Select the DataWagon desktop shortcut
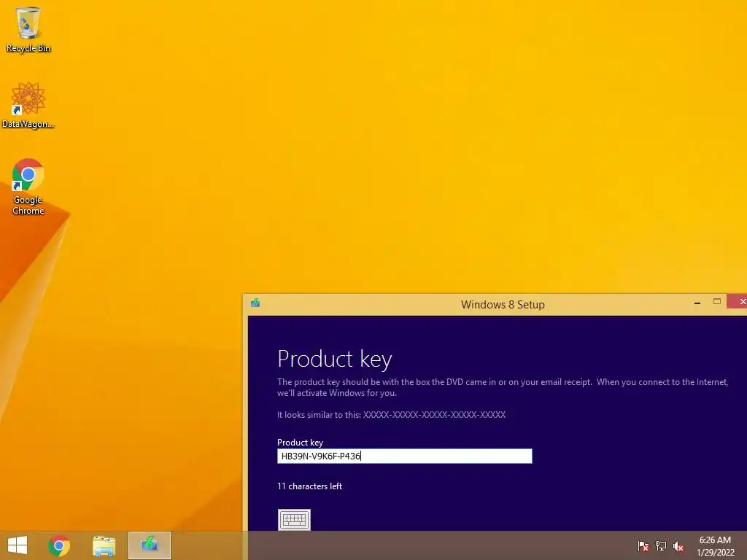Screen dimensions: 747x560 28,105
